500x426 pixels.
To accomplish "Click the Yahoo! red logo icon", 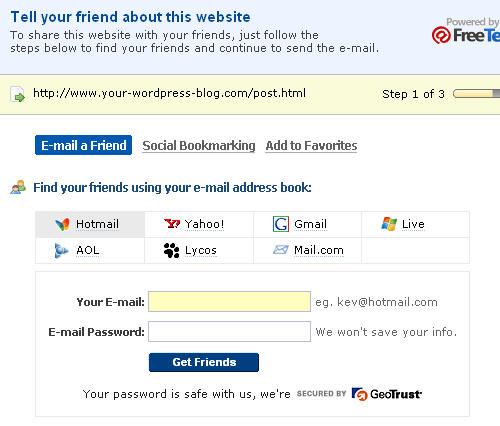I will [172, 224].
